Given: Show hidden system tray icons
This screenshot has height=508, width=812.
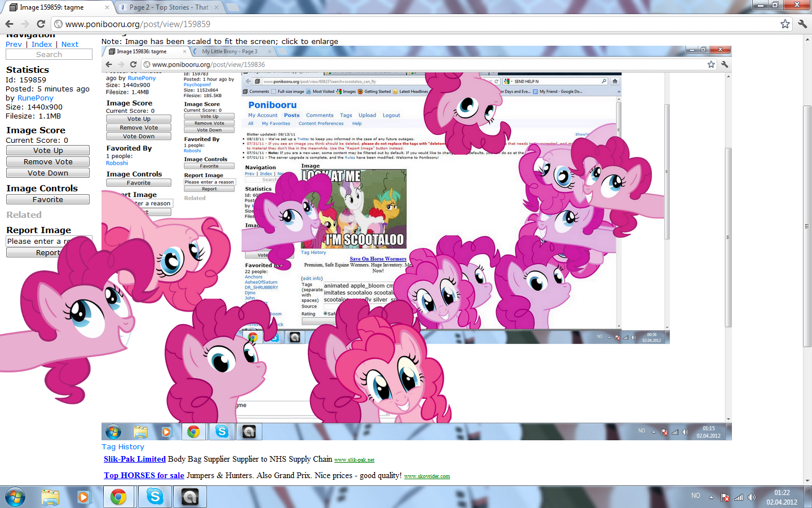Looking at the screenshot, I should click(x=711, y=497).
